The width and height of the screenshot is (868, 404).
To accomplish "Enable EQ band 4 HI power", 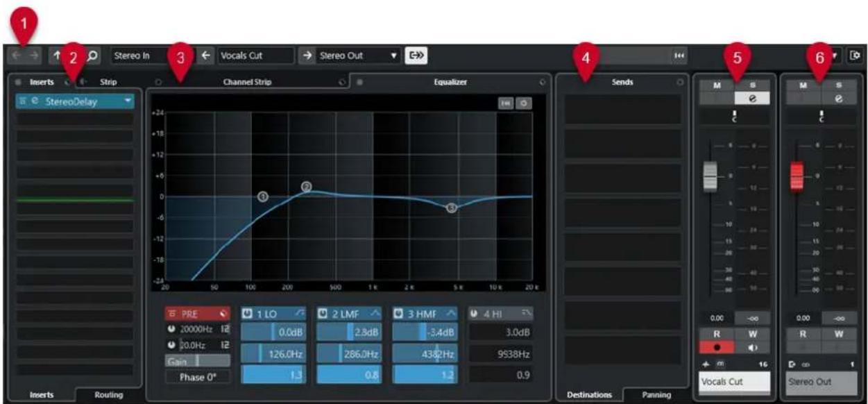I will pyautogui.click(x=475, y=314).
